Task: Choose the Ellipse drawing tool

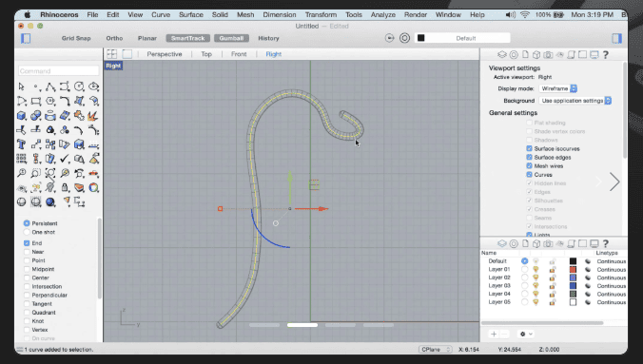Action: click(93, 86)
